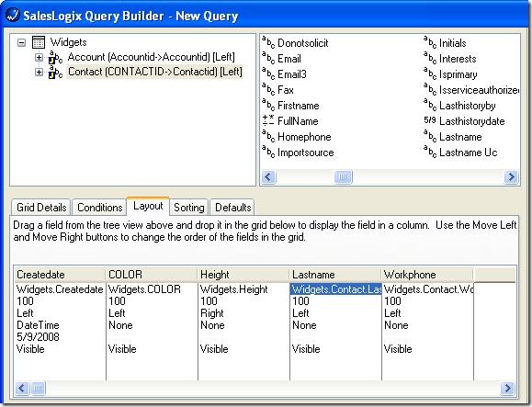Viewport: 532px width, 407px height.
Task: Switch to the Defaults tab
Action: point(232,208)
